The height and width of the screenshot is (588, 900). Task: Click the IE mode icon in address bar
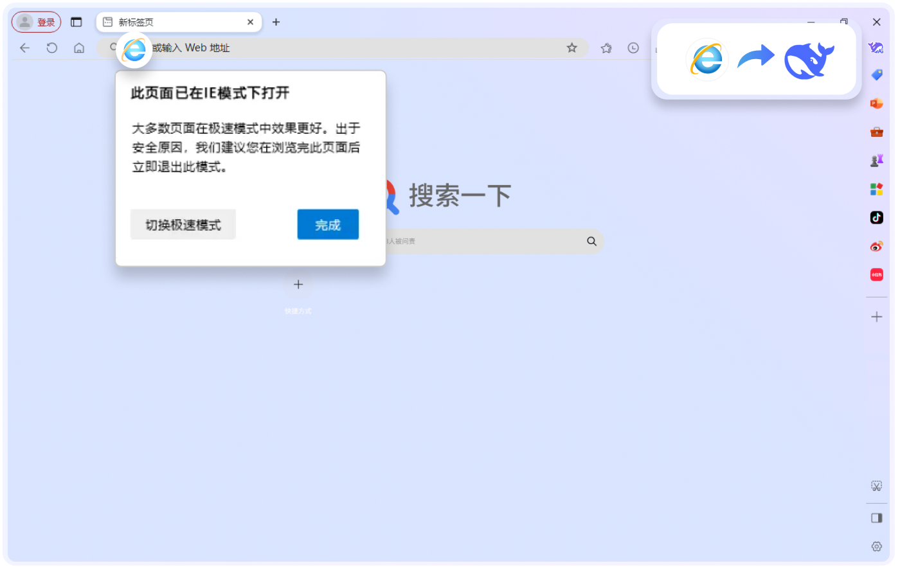(134, 49)
